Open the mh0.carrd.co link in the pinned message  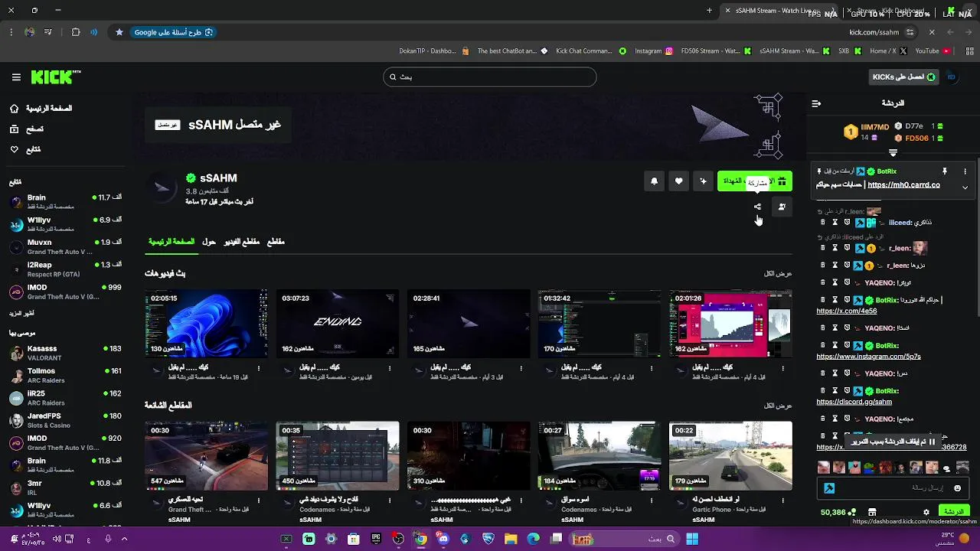coord(903,185)
